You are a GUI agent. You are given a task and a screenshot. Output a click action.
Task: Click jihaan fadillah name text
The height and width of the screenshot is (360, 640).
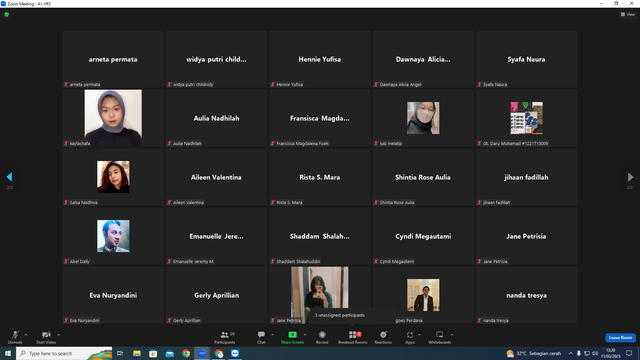click(526, 177)
